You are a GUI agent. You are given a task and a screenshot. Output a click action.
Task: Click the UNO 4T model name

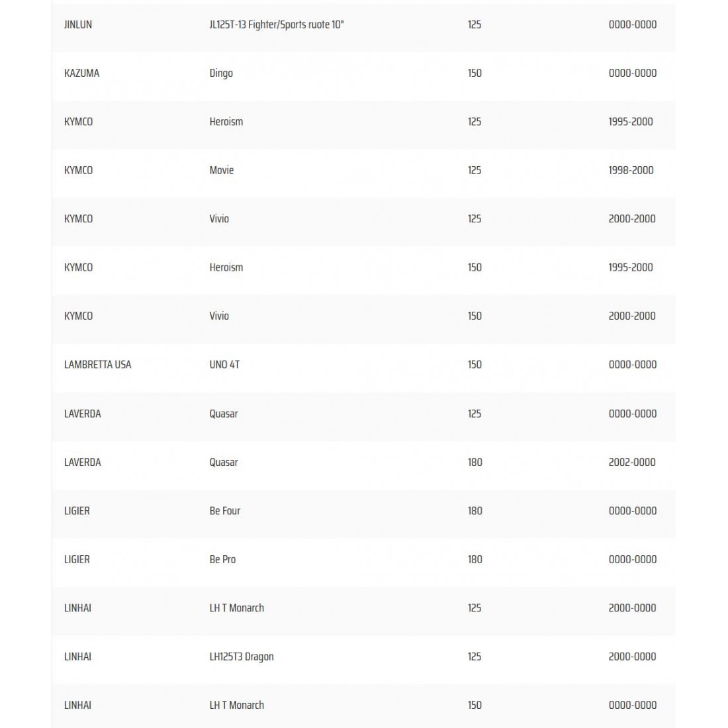pyautogui.click(x=224, y=364)
